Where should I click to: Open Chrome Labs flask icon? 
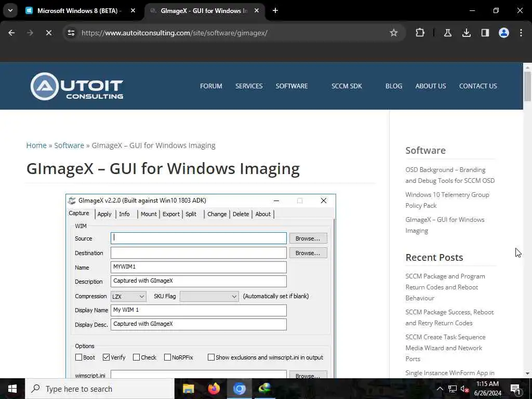pos(447,33)
